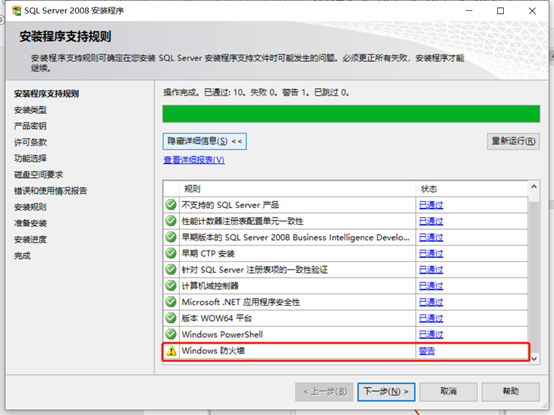Click the green progress bar
The height and width of the screenshot is (415, 554).
[x=351, y=114]
